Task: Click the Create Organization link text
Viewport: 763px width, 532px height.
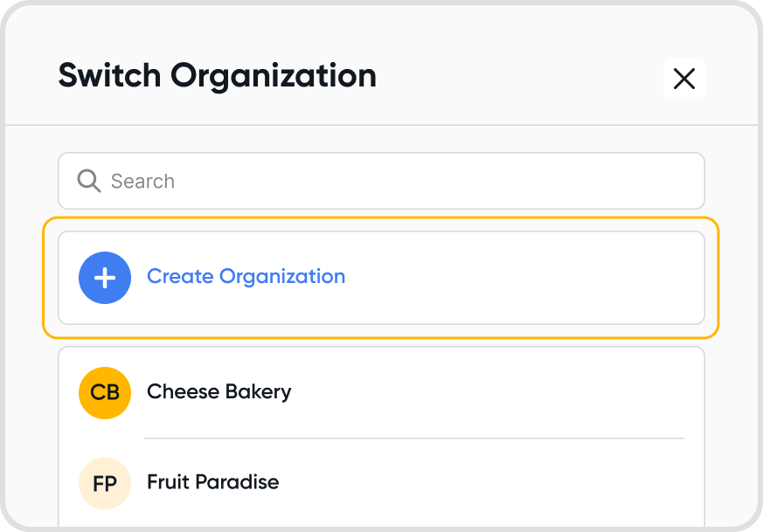Action: [x=246, y=277]
